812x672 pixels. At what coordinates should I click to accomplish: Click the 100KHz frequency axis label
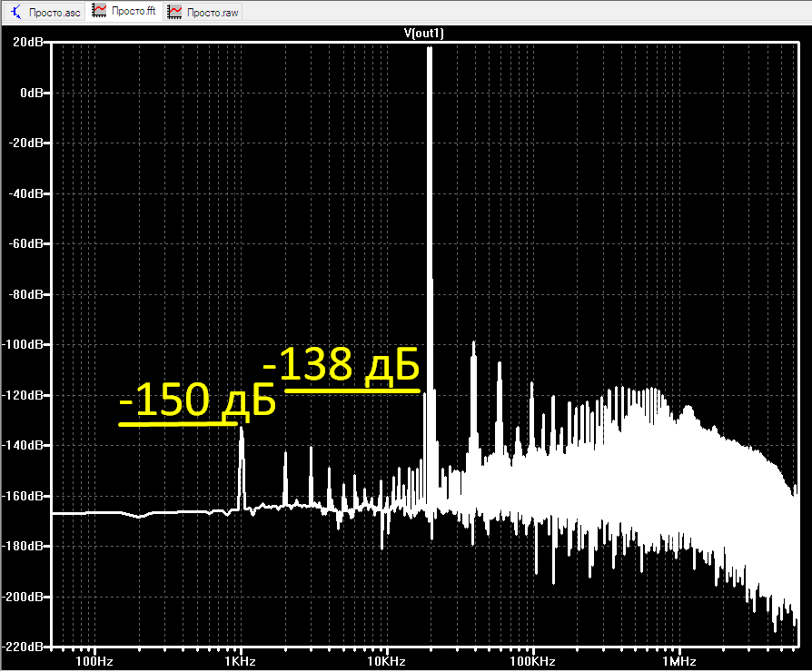tap(532, 661)
